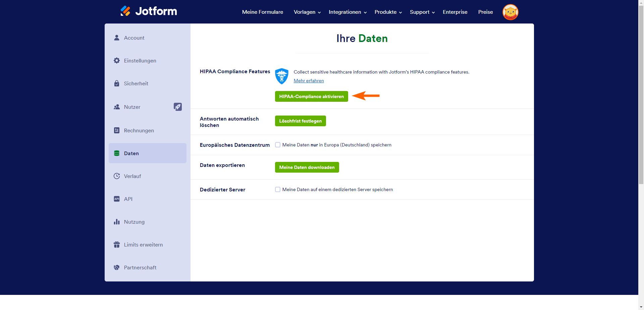Click the 'Antworten automatisch löschen' label
The height and width of the screenshot is (310, 644).
pos(229,122)
